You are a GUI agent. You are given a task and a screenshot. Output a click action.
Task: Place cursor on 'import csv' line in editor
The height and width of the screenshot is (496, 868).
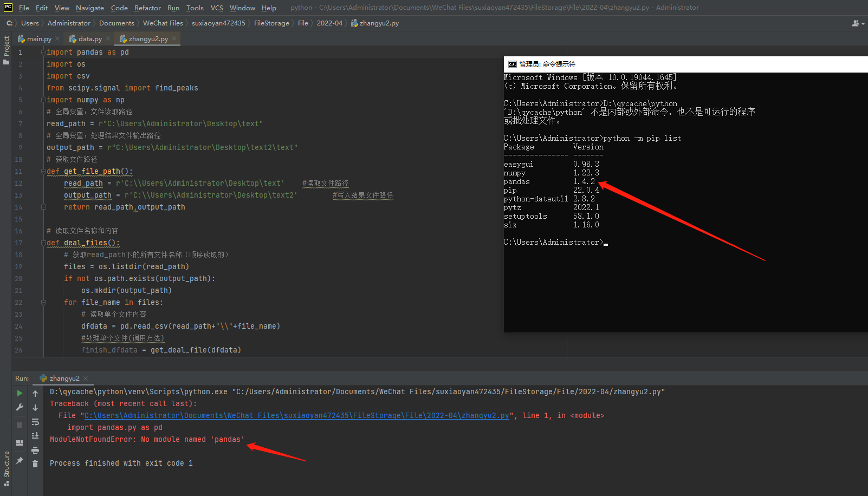click(68, 76)
